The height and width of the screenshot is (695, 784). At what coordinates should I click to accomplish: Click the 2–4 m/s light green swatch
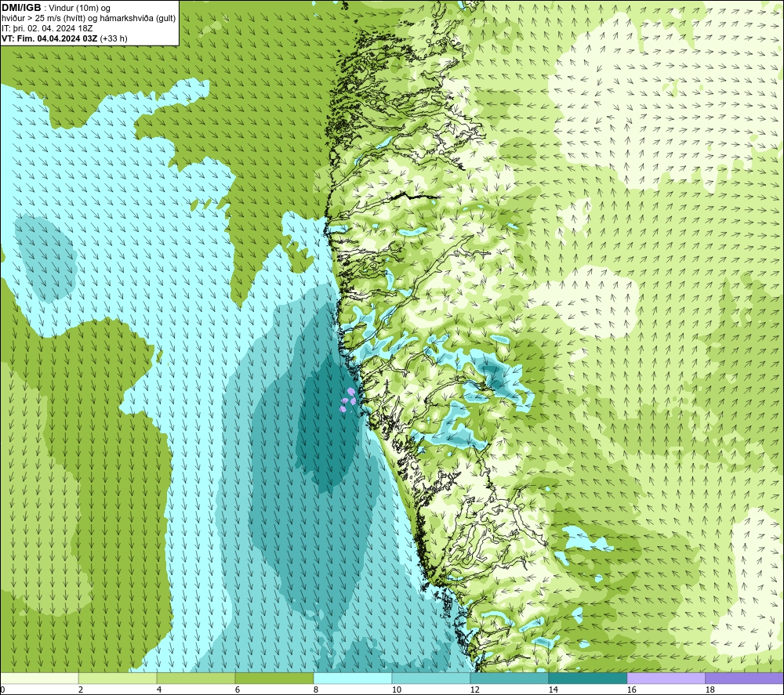[118, 678]
